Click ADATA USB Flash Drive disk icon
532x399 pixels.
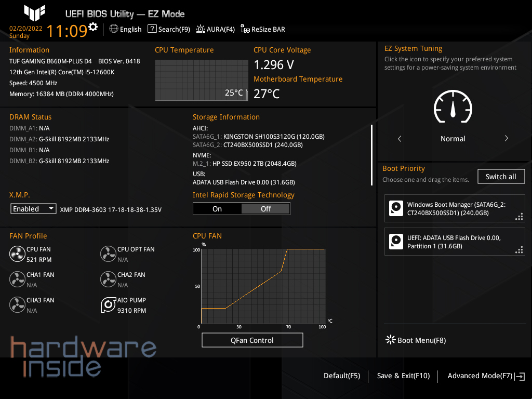point(396,242)
